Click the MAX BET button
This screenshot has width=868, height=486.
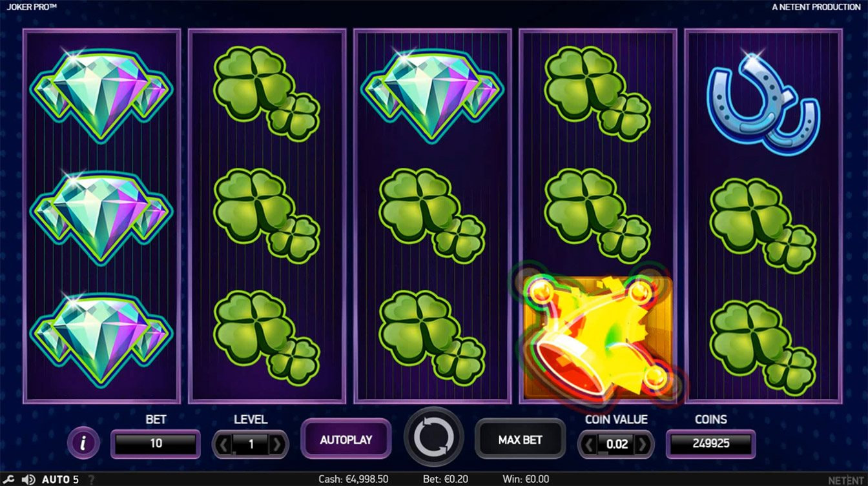(x=520, y=440)
